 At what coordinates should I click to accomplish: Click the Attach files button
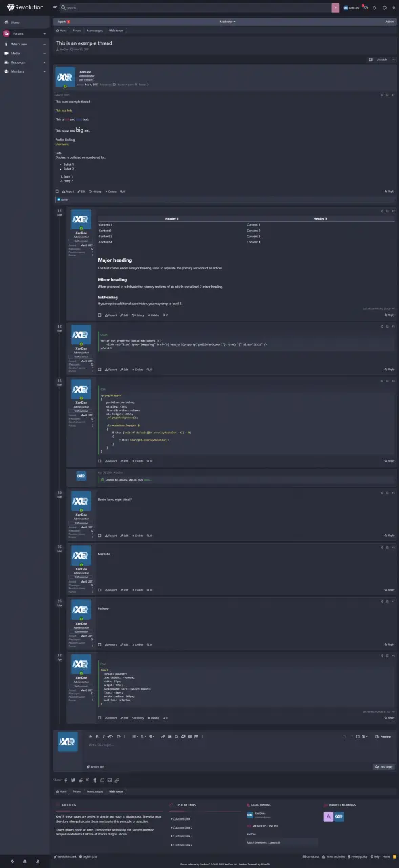coord(97,767)
